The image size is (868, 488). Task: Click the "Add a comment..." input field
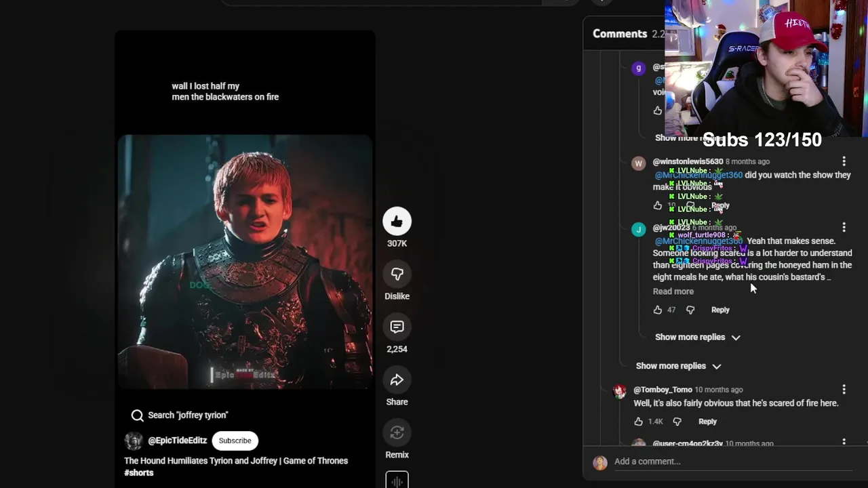(x=732, y=462)
